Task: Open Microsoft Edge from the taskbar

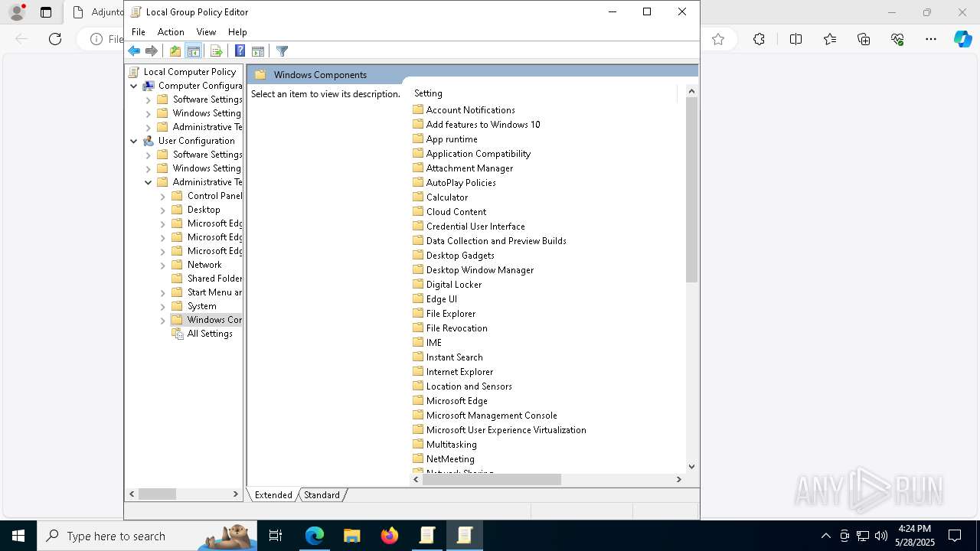Action: (315, 536)
